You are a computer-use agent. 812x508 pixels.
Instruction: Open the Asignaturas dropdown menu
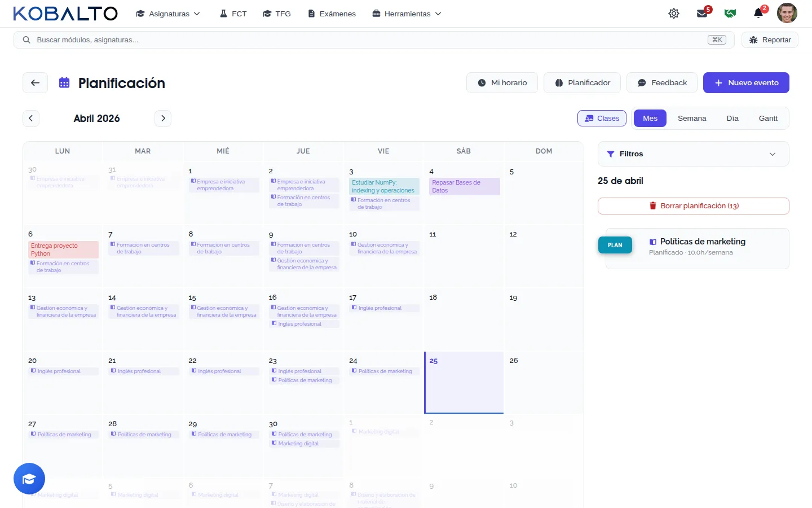168,14
